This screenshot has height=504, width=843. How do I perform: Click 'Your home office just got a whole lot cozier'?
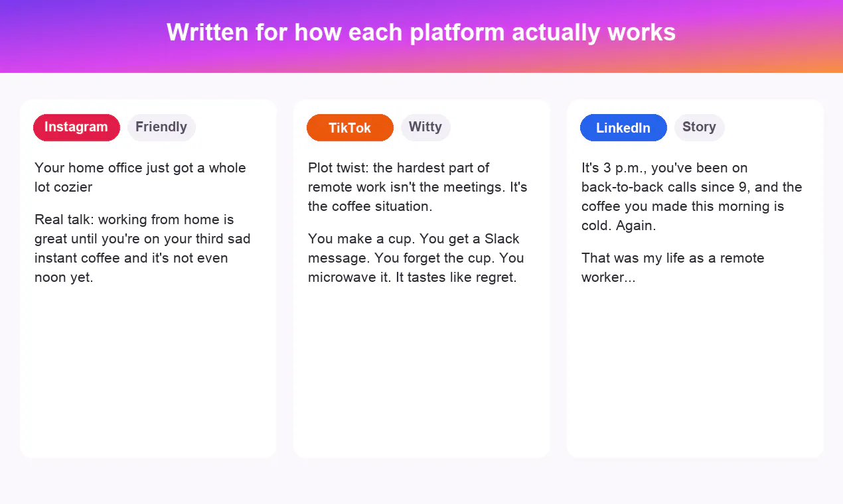[x=140, y=177]
